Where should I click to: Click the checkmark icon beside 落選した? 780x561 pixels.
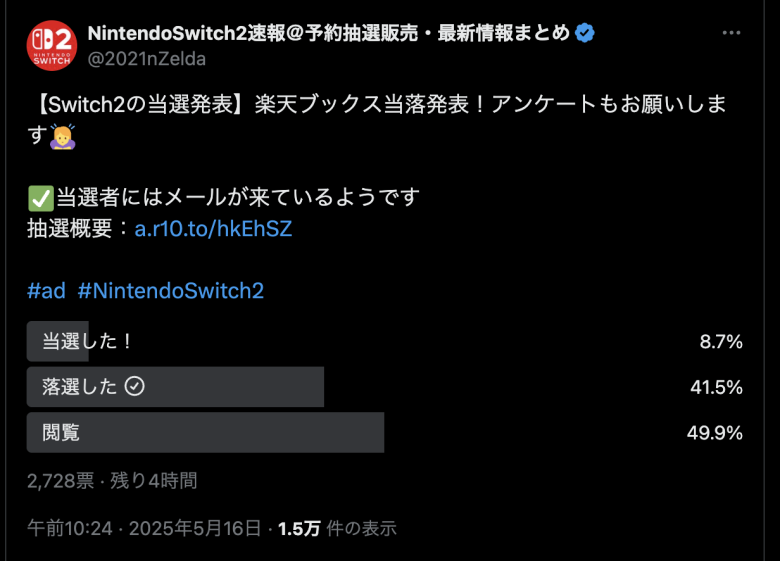tap(134, 386)
